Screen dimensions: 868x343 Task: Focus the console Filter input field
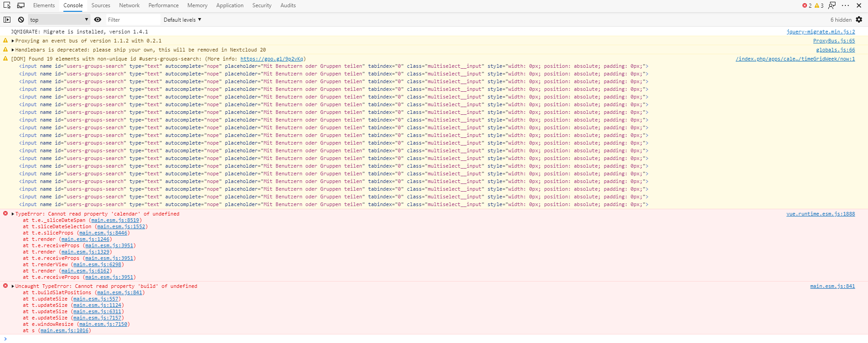point(133,19)
